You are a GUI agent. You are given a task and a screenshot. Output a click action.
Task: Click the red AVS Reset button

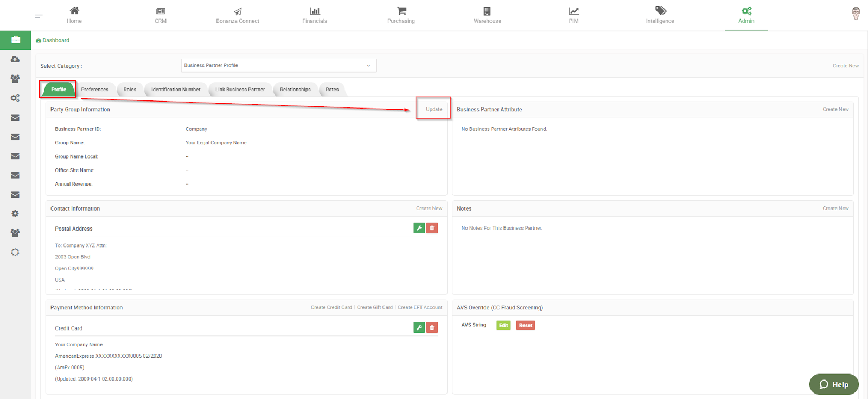click(525, 325)
